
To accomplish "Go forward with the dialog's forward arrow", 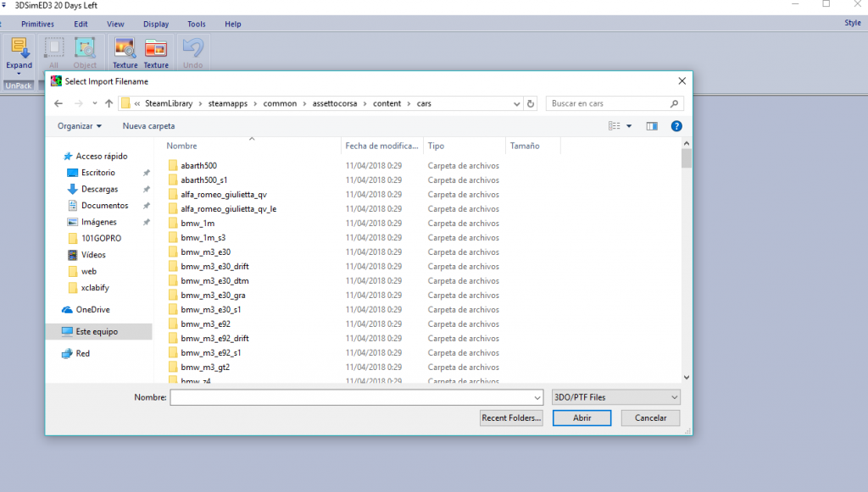I will point(79,103).
